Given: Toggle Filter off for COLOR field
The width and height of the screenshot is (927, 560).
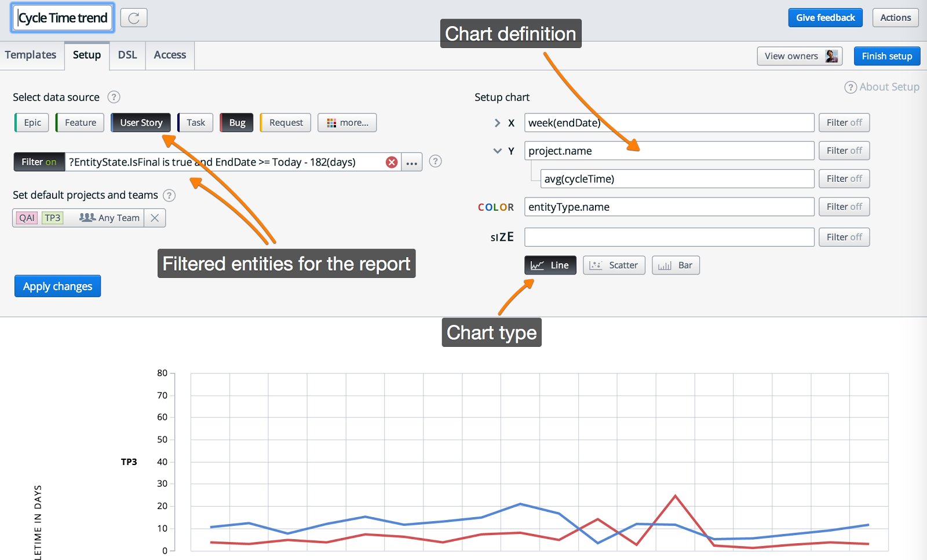Looking at the screenshot, I should pyautogui.click(x=844, y=207).
